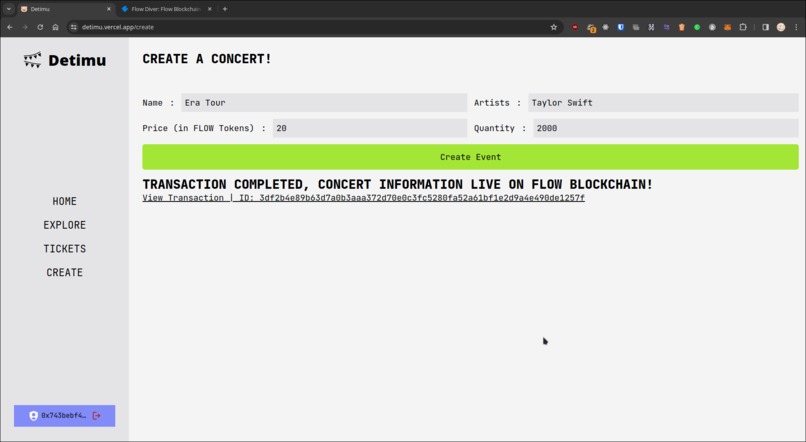The image size is (806, 442).
Task: Click the green Create Event button
Action: click(470, 157)
